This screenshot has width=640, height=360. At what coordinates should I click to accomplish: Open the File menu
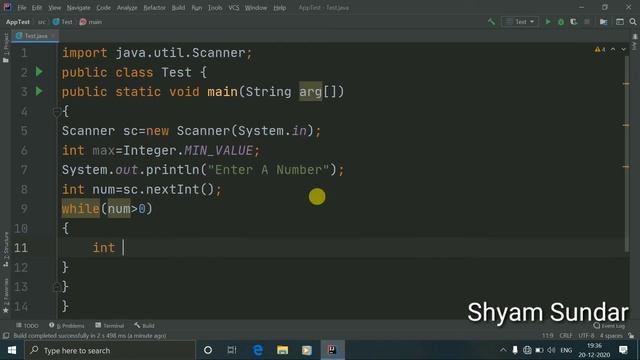[21, 8]
